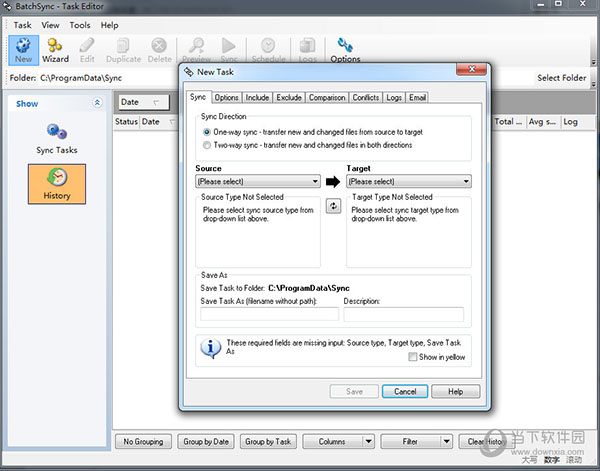Click the Save Task As filename field
The image size is (600, 471).
(x=269, y=314)
